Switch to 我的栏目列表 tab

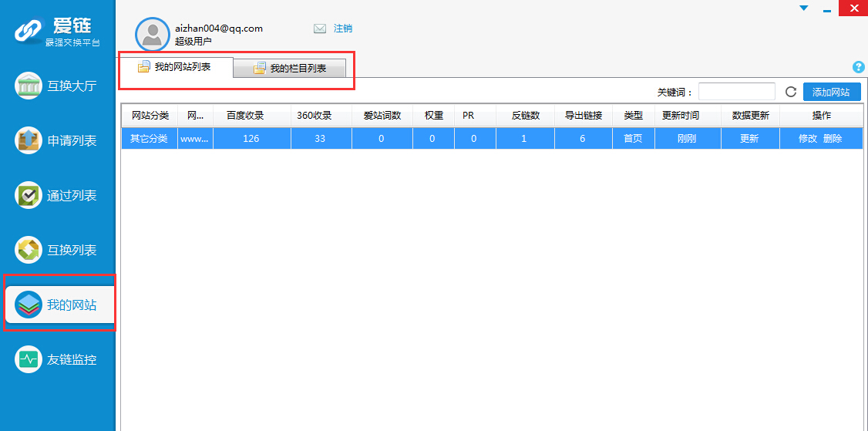(x=290, y=69)
